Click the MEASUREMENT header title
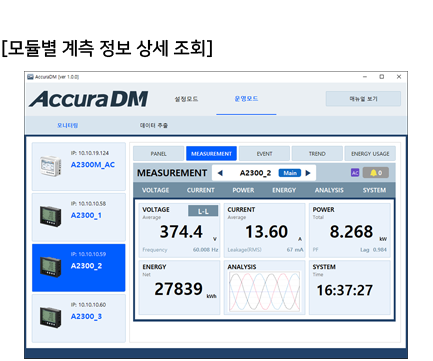Screen dimensions: 433x361 (172, 173)
